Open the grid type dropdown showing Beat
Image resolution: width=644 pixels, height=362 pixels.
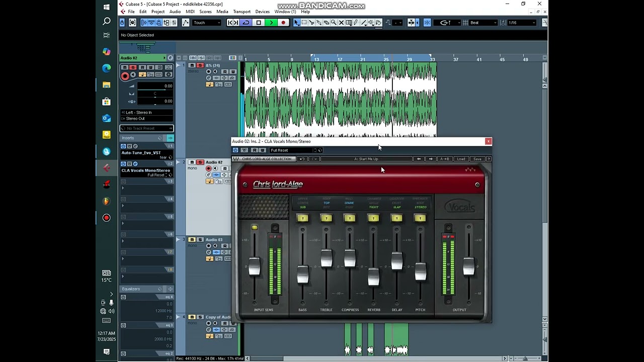pos(484,23)
